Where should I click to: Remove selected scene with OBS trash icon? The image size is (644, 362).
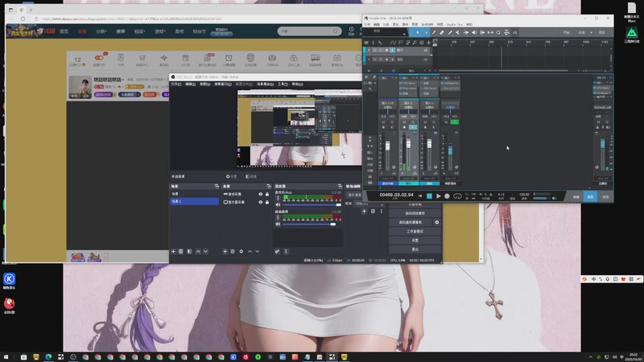coord(180,252)
